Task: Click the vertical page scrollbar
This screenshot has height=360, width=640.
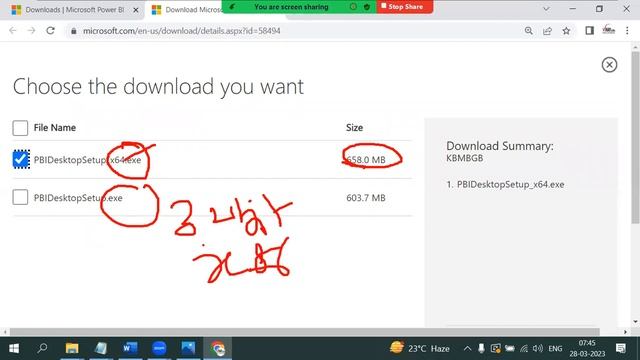Action: point(635,138)
